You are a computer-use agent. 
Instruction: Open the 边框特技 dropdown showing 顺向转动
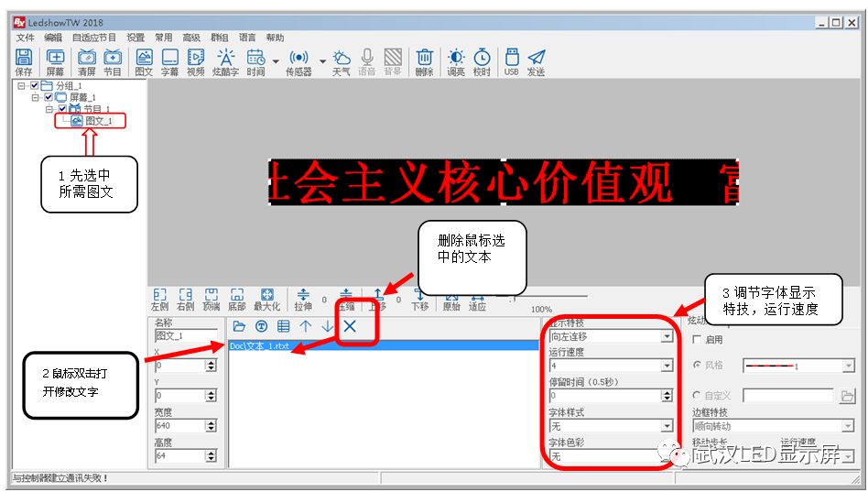pos(848,425)
